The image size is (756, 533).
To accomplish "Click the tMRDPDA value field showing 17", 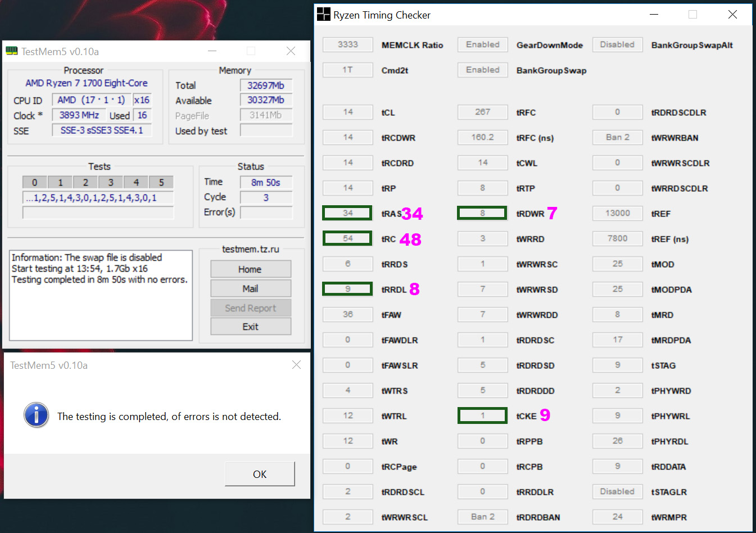I will pyautogui.click(x=618, y=340).
